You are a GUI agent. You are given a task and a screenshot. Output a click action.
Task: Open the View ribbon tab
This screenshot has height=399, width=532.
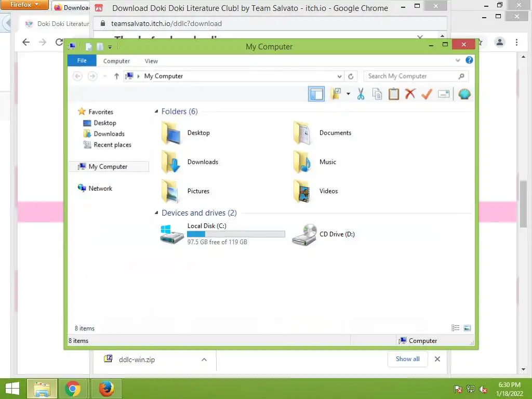[x=151, y=61]
